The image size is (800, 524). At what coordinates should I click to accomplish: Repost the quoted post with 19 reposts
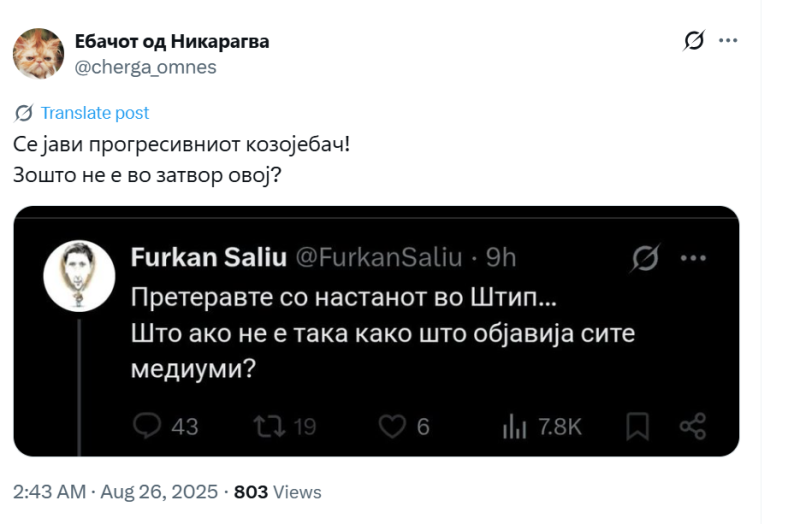click(x=268, y=426)
